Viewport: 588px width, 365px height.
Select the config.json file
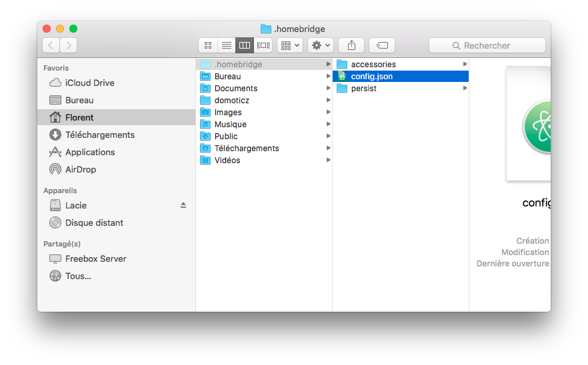[371, 76]
